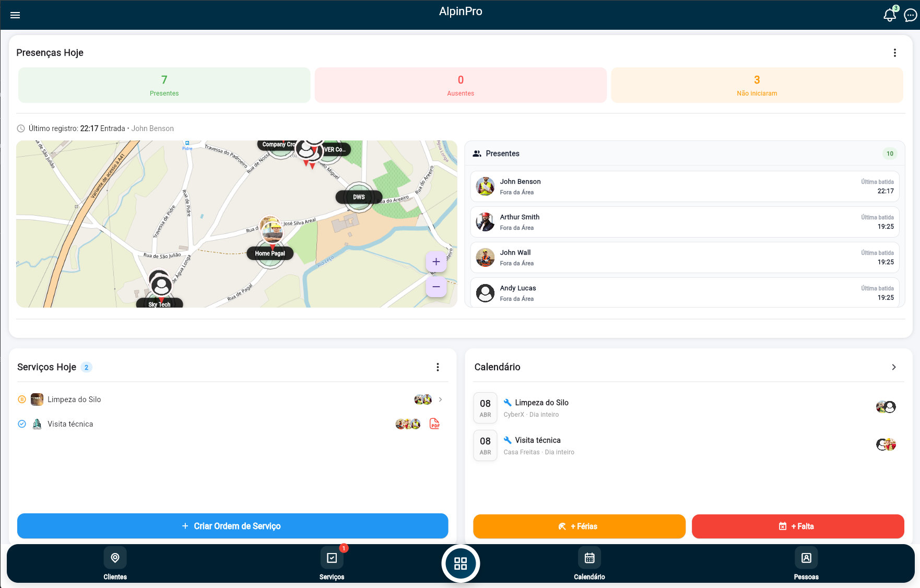This screenshot has width=920, height=588.
Task: Open the notifications bell
Action: (x=889, y=15)
